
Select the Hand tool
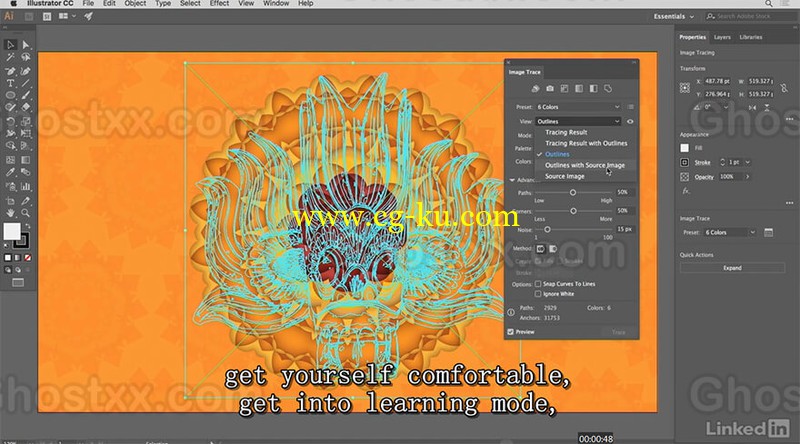click(x=10, y=213)
